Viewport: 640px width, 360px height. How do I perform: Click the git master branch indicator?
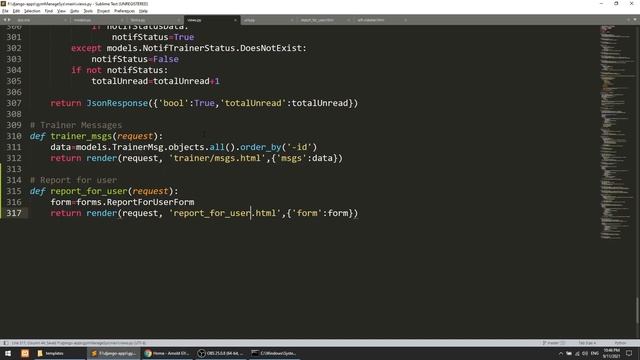pyautogui.click(x=554, y=343)
